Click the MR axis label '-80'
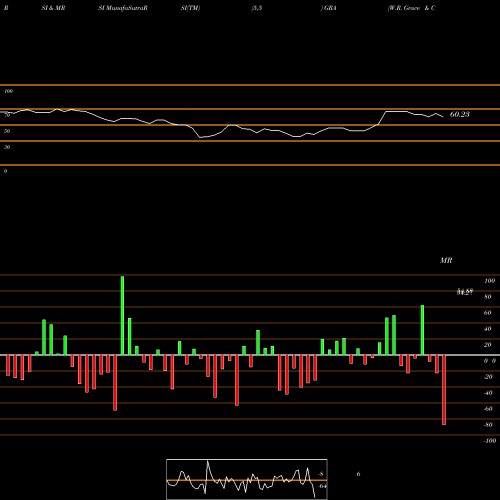This screenshot has height=500, width=500. click(488, 425)
